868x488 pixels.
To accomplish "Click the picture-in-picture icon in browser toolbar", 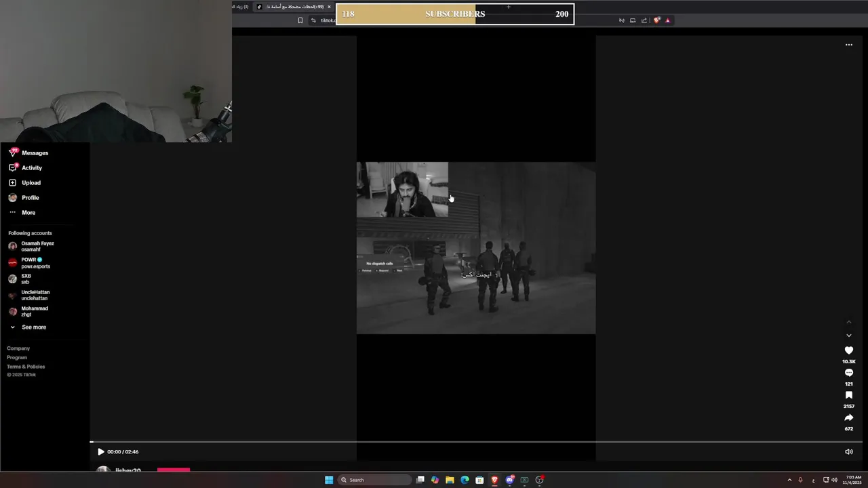I will coord(633,20).
